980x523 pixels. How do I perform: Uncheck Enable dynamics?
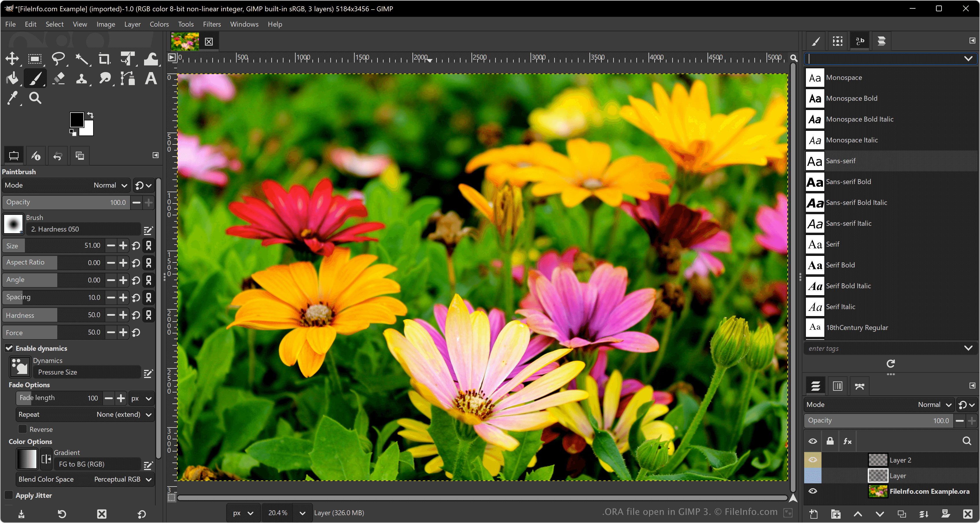pos(9,348)
